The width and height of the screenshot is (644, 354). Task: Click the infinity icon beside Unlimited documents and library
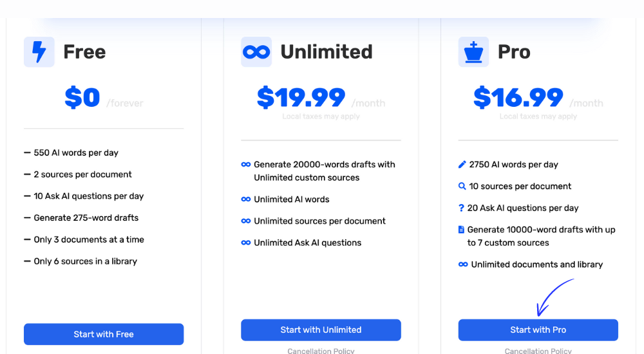click(x=462, y=265)
